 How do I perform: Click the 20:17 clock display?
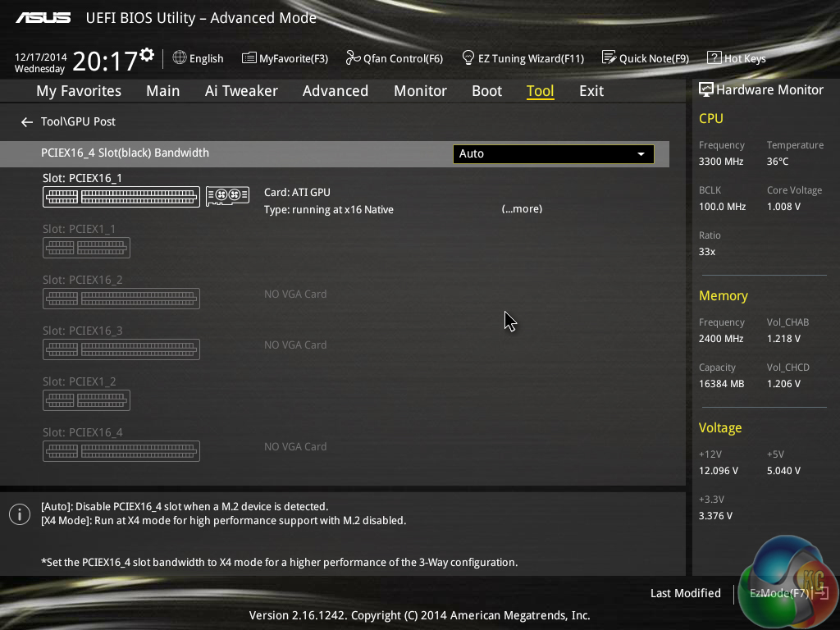105,61
